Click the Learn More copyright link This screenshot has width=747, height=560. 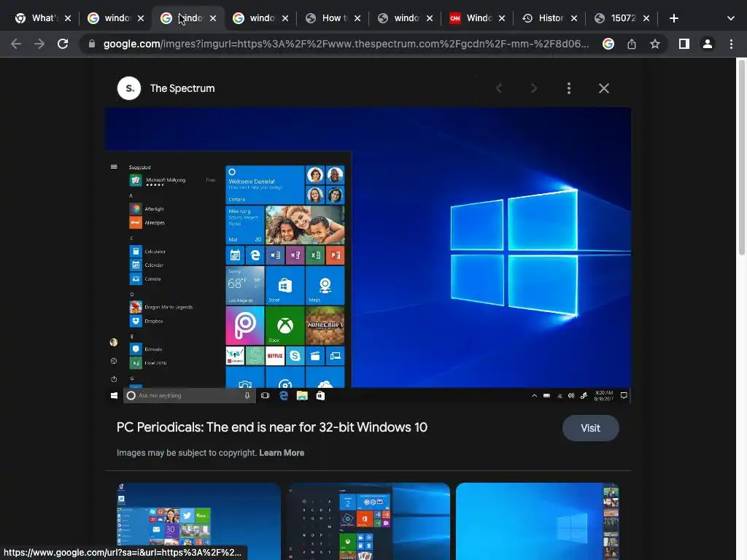click(282, 453)
